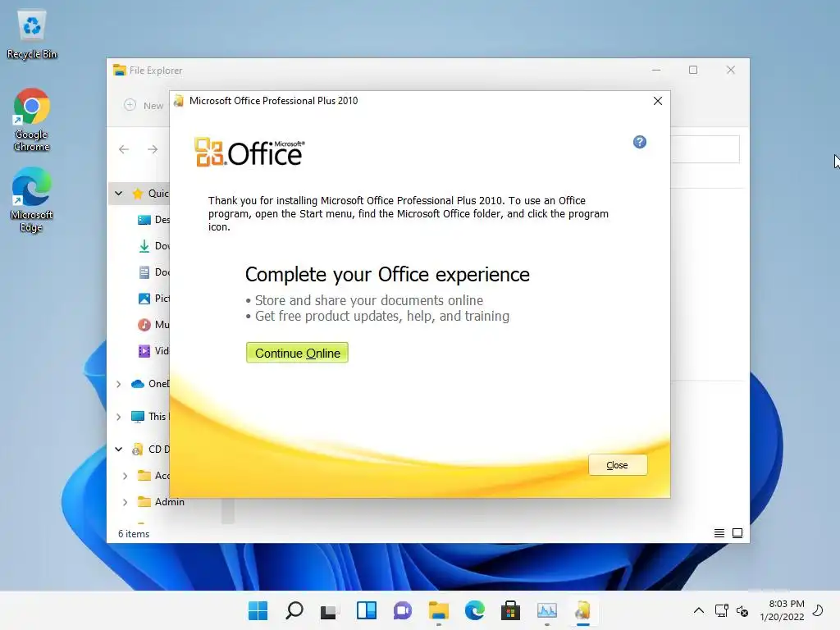840x630 pixels.
Task: Minimize the File Explorer window
Action: pyautogui.click(x=656, y=71)
